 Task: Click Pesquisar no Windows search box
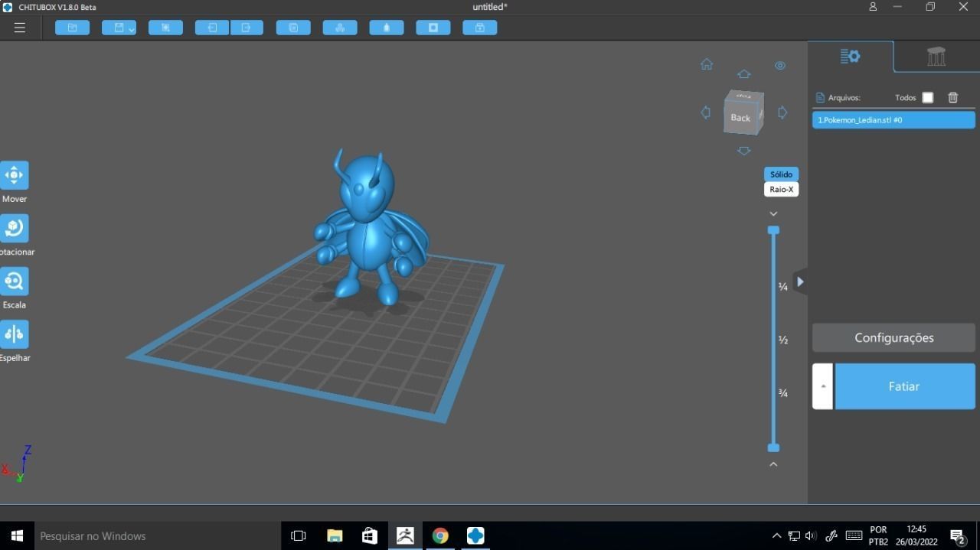pyautogui.click(x=157, y=535)
